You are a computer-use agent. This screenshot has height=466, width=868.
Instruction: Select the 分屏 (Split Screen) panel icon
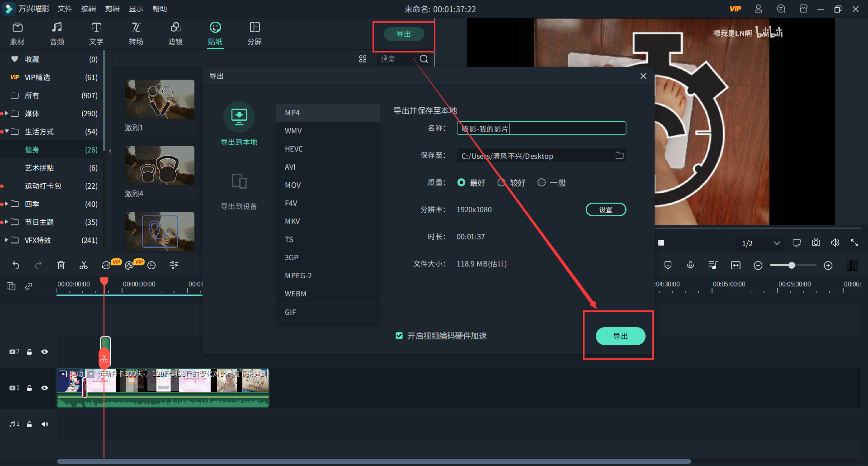point(255,33)
